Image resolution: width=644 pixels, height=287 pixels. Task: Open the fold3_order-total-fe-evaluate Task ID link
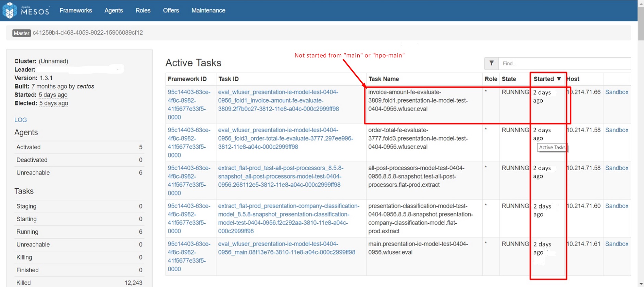point(286,138)
